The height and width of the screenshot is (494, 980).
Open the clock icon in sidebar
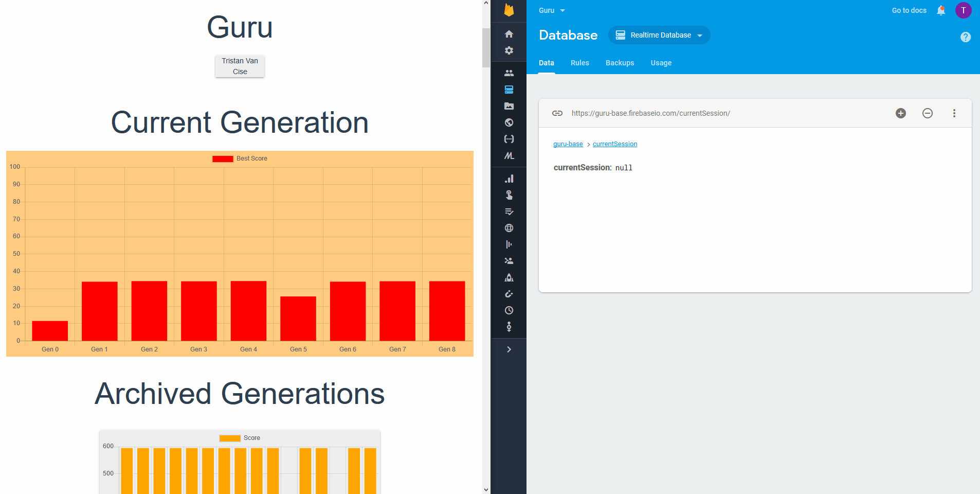click(x=509, y=310)
